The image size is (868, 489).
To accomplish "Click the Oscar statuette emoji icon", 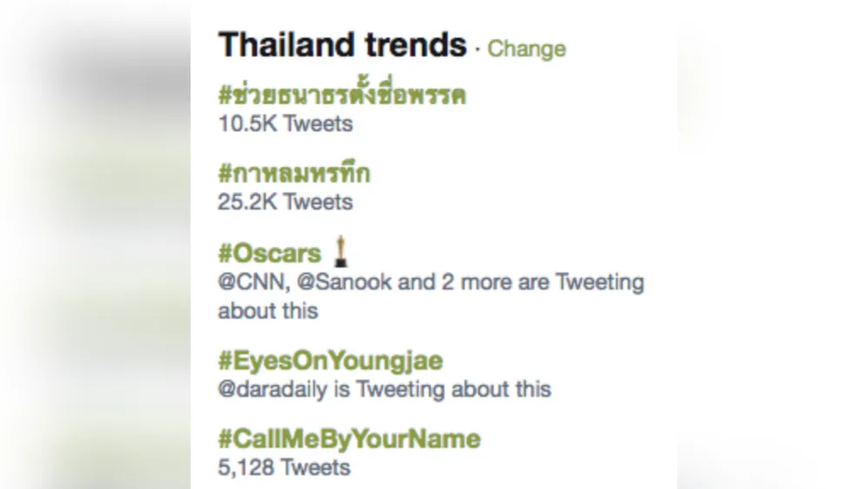I will (x=341, y=251).
